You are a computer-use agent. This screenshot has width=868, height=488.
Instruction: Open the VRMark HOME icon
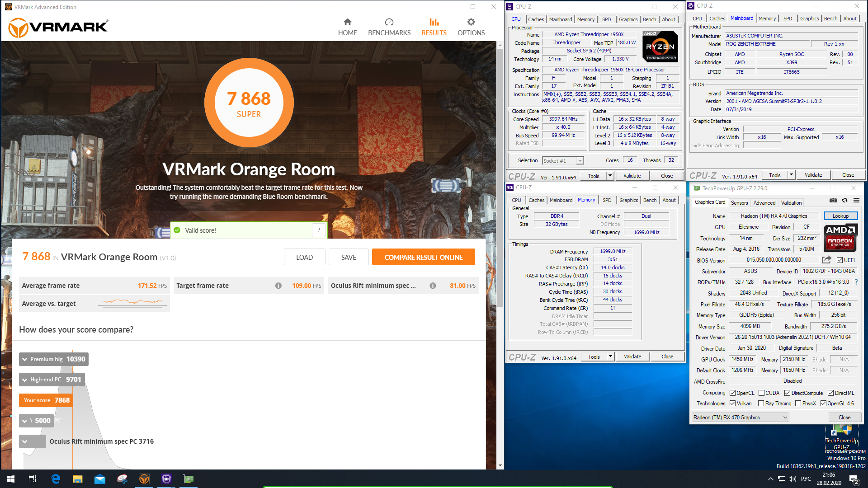click(x=347, y=22)
